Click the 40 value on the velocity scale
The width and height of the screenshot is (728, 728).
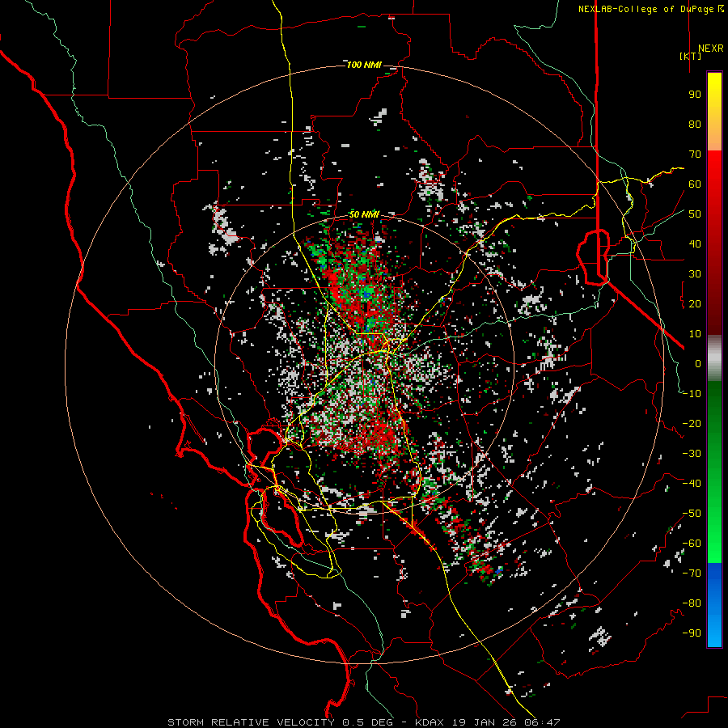coord(695,244)
